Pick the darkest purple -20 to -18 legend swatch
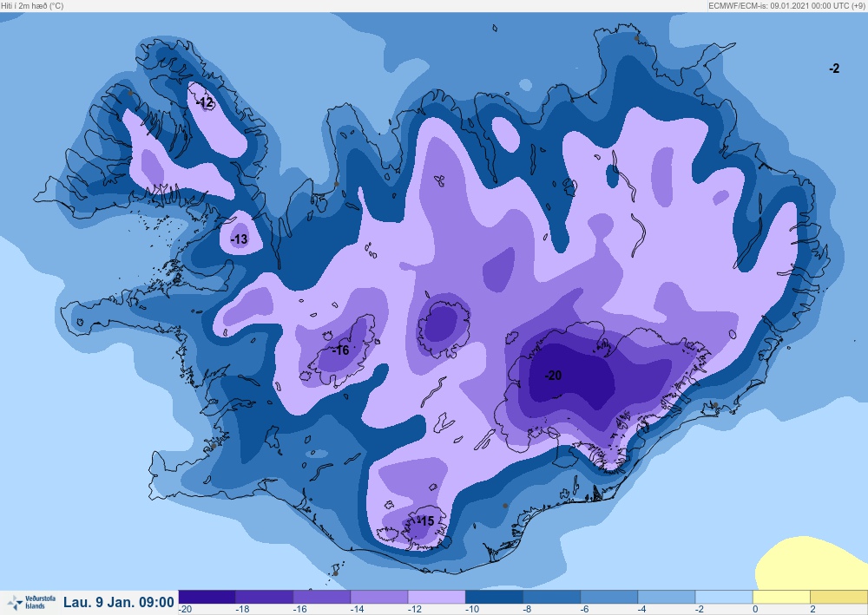The height and width of the screenshot is (615, 868). tap(207, 597)
